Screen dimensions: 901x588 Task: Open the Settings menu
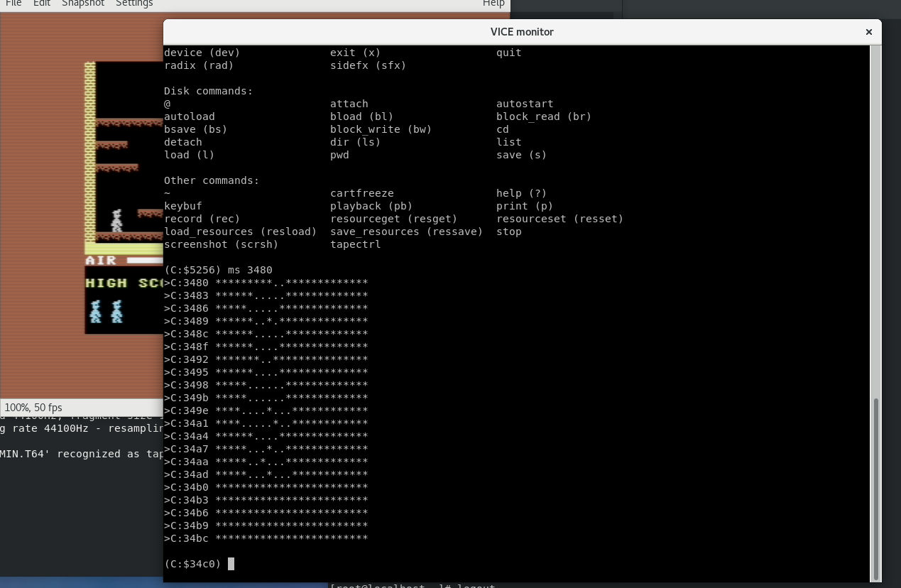click(134, 4)
